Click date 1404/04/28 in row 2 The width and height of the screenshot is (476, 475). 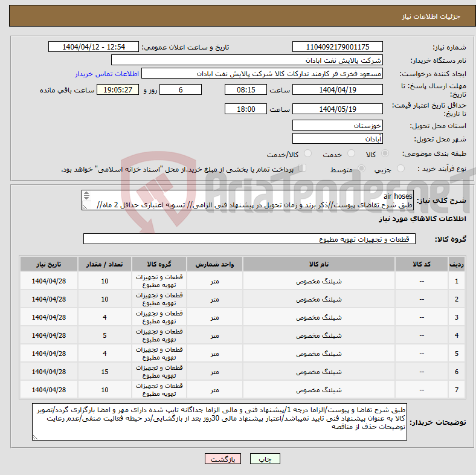click(x=49, y=300)
